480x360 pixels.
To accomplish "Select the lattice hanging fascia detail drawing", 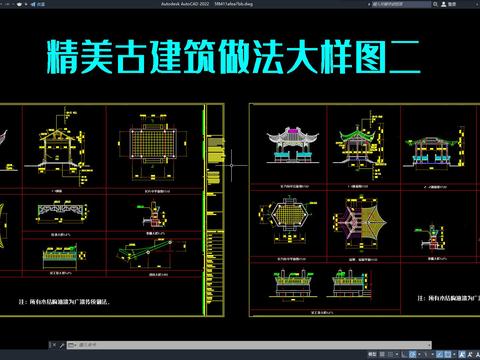I will coord(62,212).
